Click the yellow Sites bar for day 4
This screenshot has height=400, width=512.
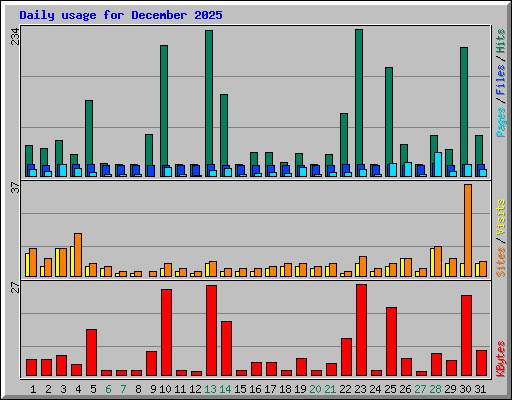[72, 261]
